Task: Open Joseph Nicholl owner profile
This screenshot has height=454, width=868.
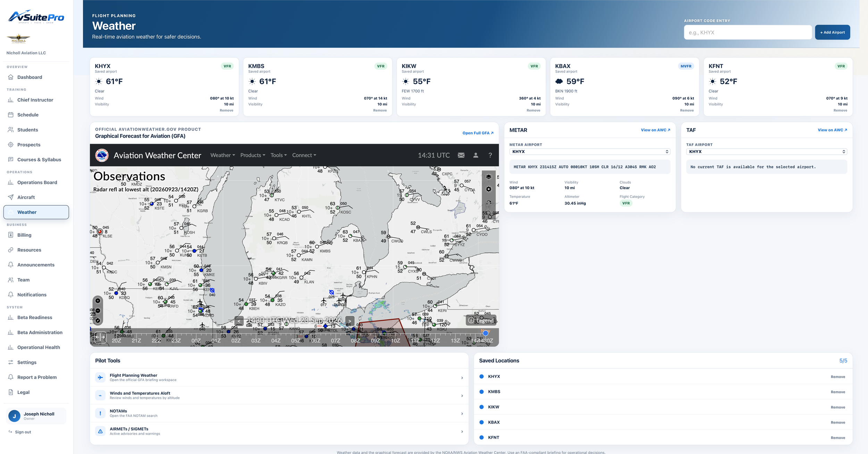Action: tap(36, 416)
